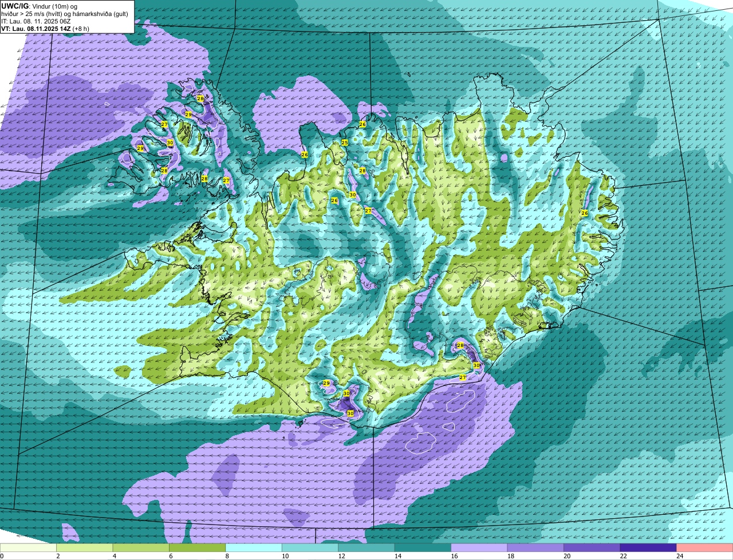Click the "0" tick label on the color scale
The width and height of the screenshot is (733, 560).
2,555
